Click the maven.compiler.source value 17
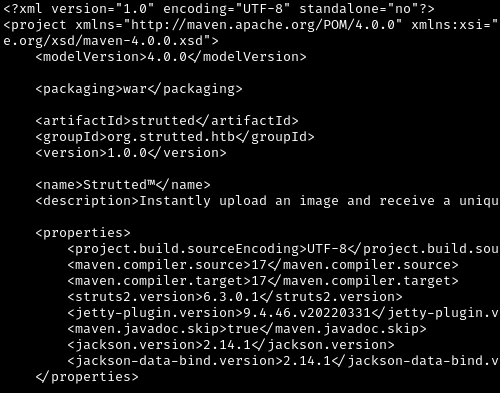This screenshot has width=500, height=393. (x=259, y=265)
